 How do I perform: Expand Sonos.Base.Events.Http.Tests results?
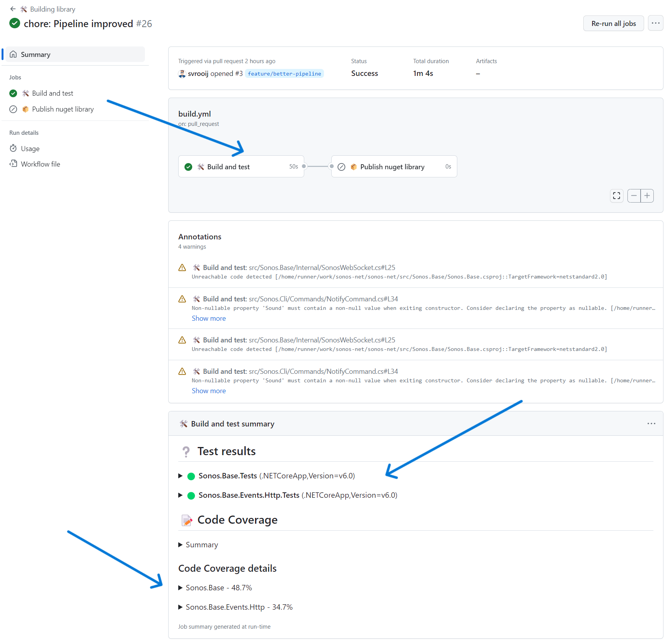(x=181, y=495)
